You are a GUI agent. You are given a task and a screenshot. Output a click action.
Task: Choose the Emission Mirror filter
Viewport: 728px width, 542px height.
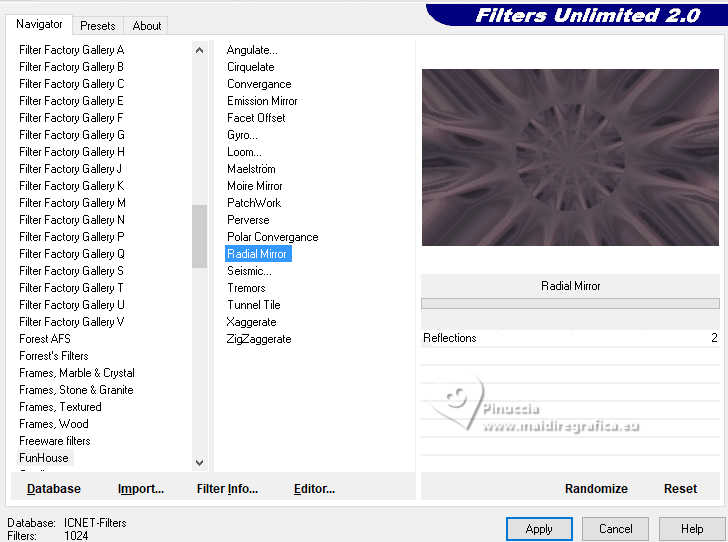[x=262, y=101]
